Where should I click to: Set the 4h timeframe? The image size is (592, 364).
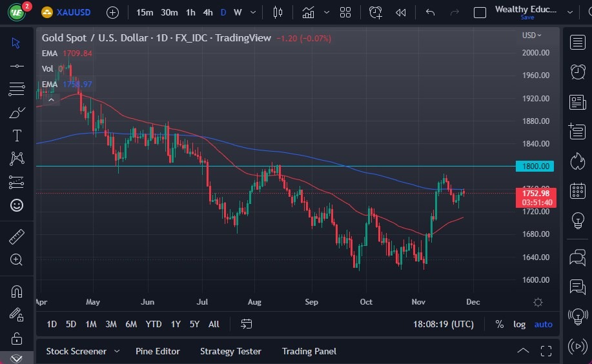pos(207,12)
